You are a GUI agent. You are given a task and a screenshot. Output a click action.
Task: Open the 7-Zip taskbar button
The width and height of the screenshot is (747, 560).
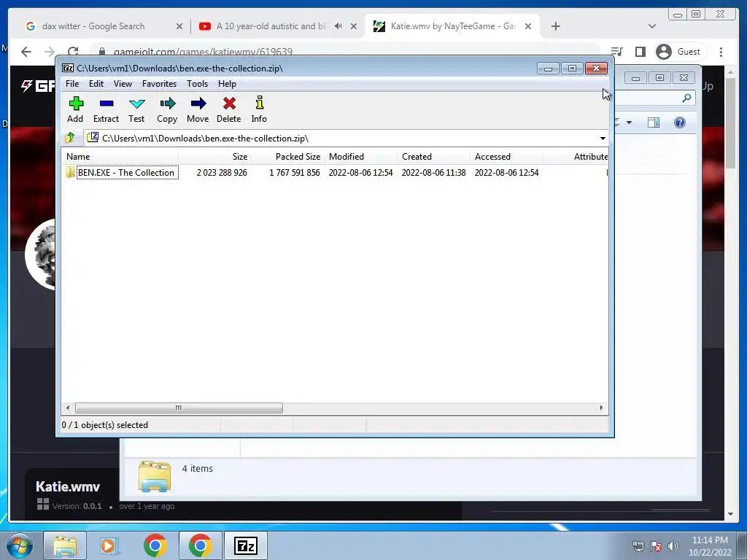coord(245,546)
